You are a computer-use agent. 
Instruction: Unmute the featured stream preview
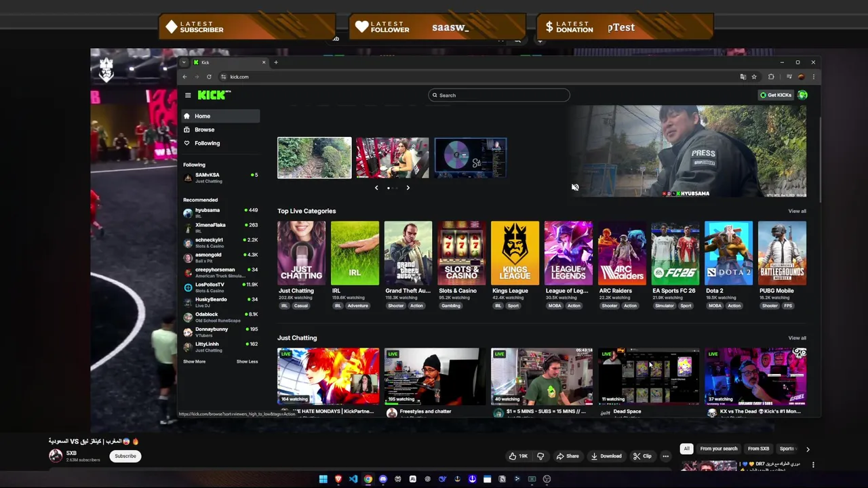click(x=575, y=188)
